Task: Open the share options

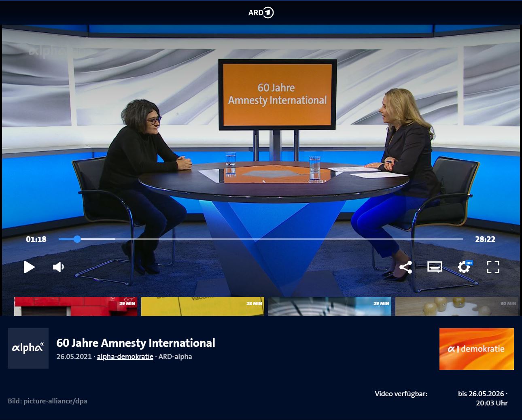Action: [405, 267]
